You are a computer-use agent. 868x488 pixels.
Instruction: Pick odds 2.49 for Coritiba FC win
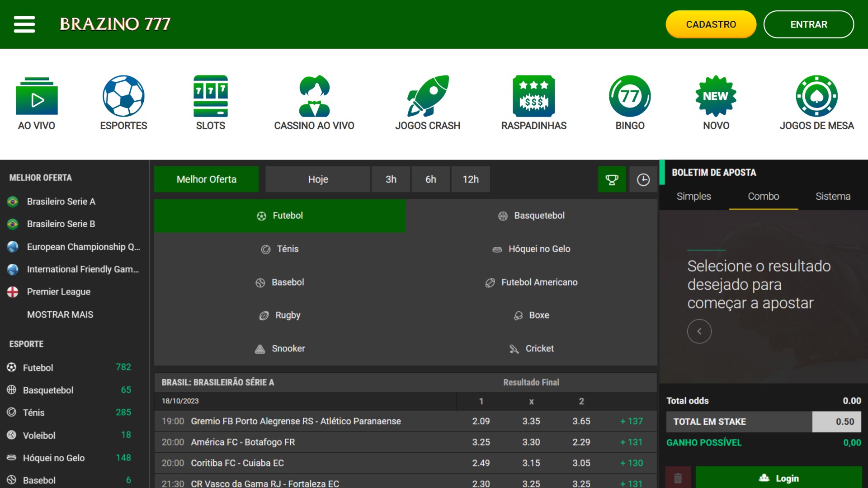[481, 463]
